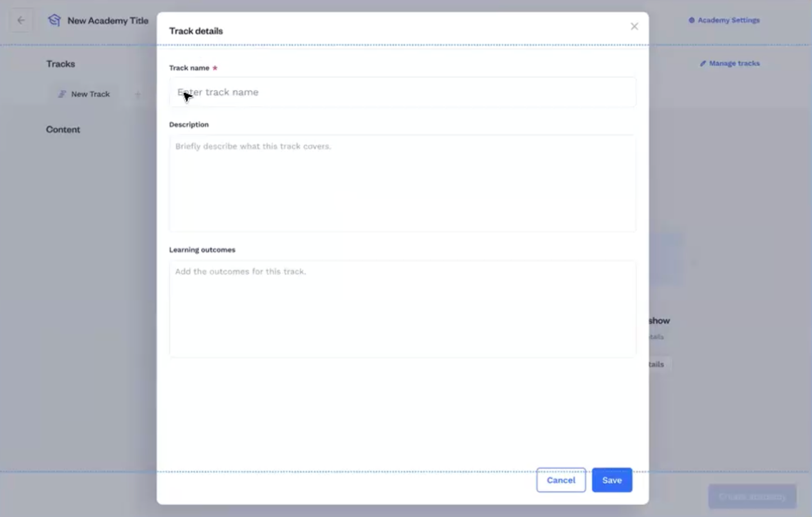
Task: Click into the Learning outcomes text area
Action: coord(402,308)
